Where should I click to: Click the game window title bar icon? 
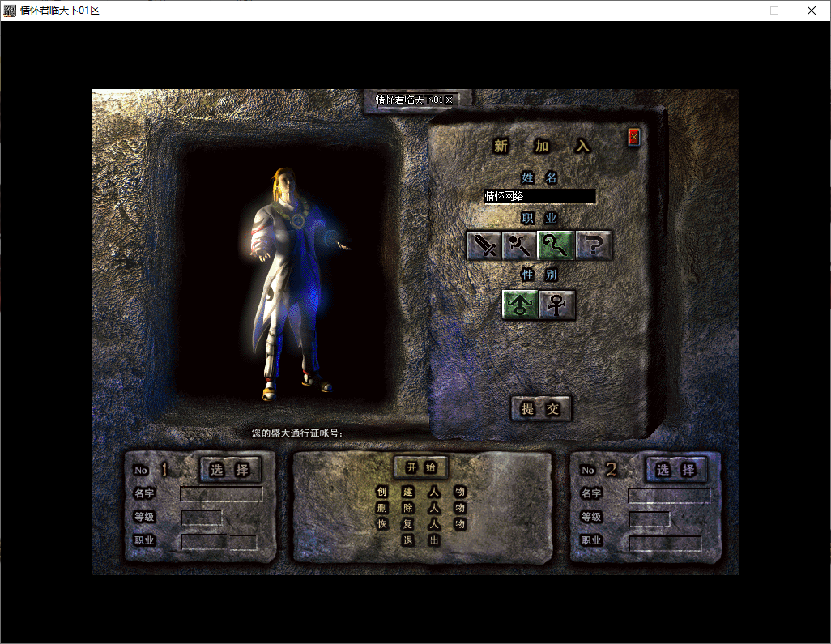click(10, 11)
